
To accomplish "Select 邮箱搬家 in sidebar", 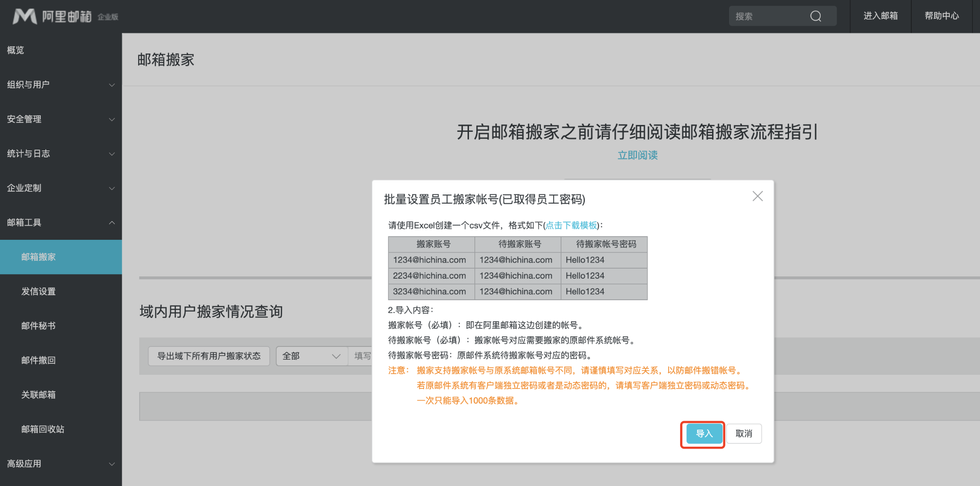I will (x=61, y=257).
